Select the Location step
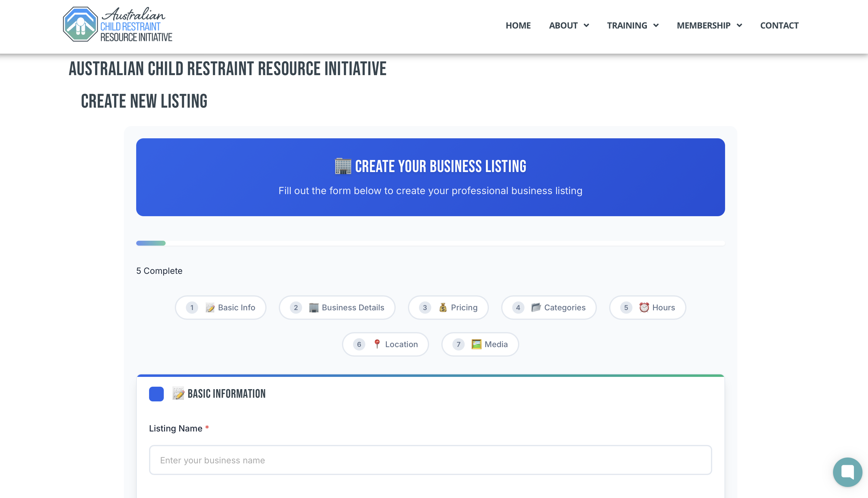 tap(386, 344)
